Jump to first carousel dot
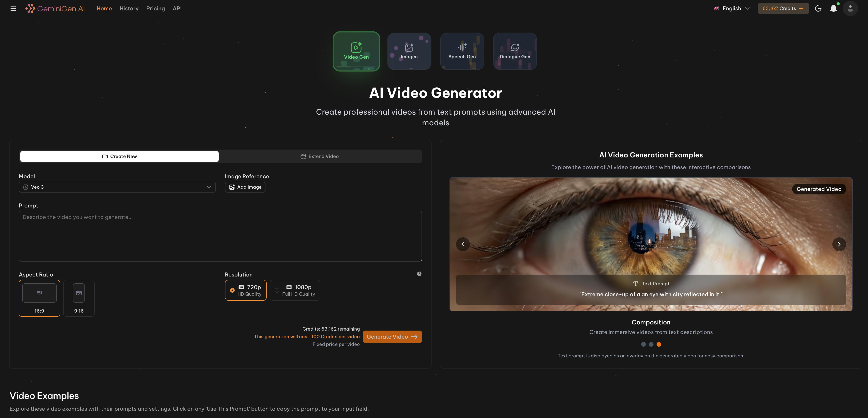This screenshot has width=868, height=418. (643, 344)
